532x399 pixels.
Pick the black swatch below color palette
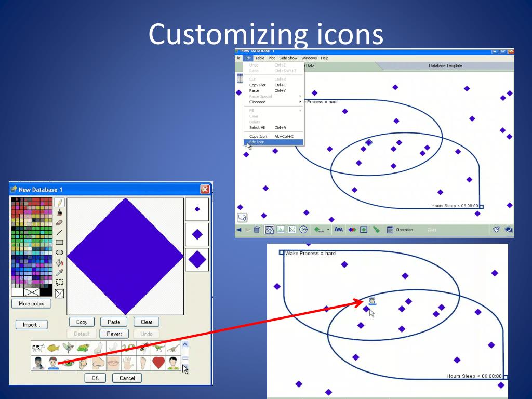click(46, 292)
